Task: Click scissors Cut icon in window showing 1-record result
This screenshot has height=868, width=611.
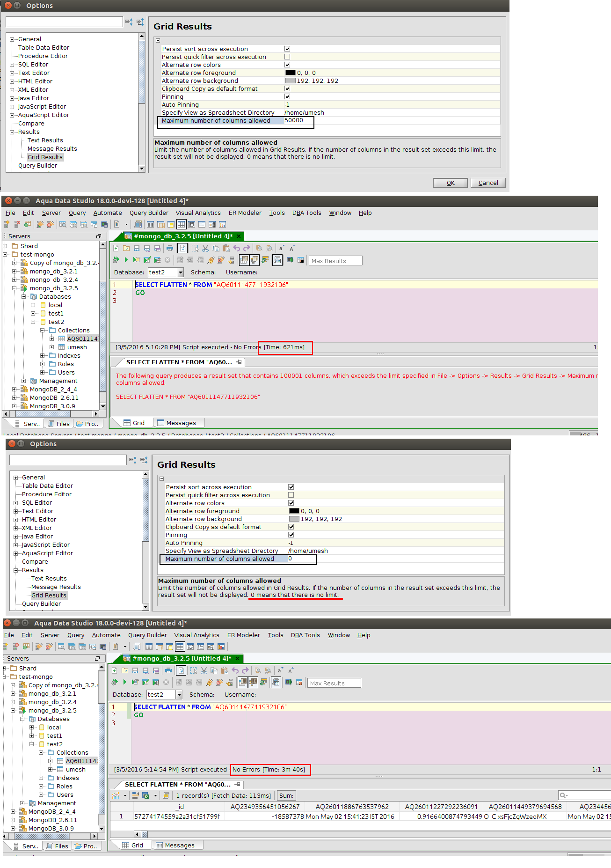Action: [204, 670]
